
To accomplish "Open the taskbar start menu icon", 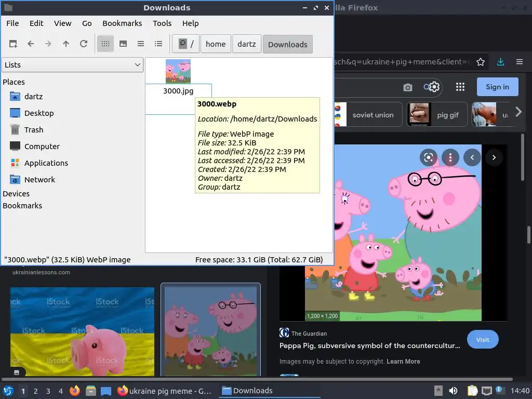I will tap(8, 391).
